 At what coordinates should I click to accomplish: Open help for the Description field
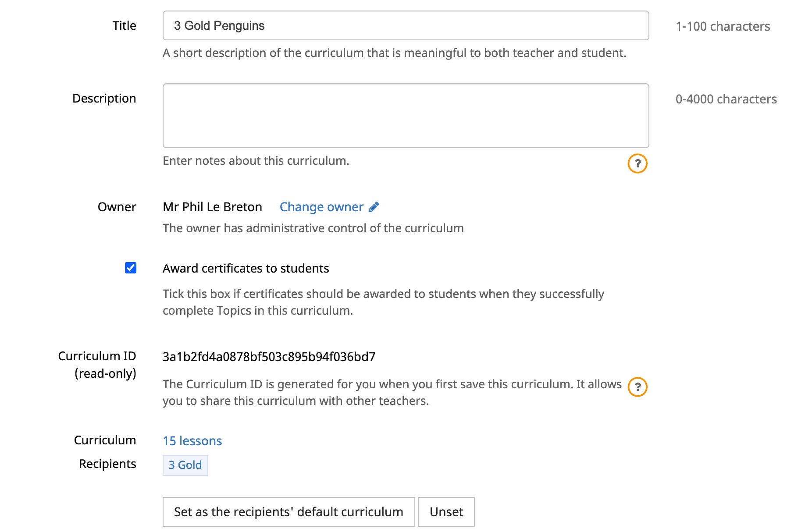(x=638, y=163)
